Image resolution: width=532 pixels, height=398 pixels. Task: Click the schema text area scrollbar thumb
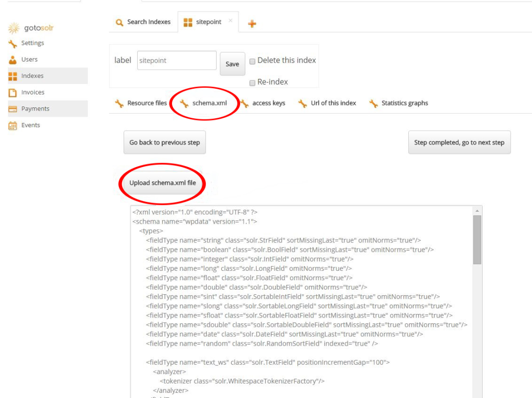tap(477, 239)
